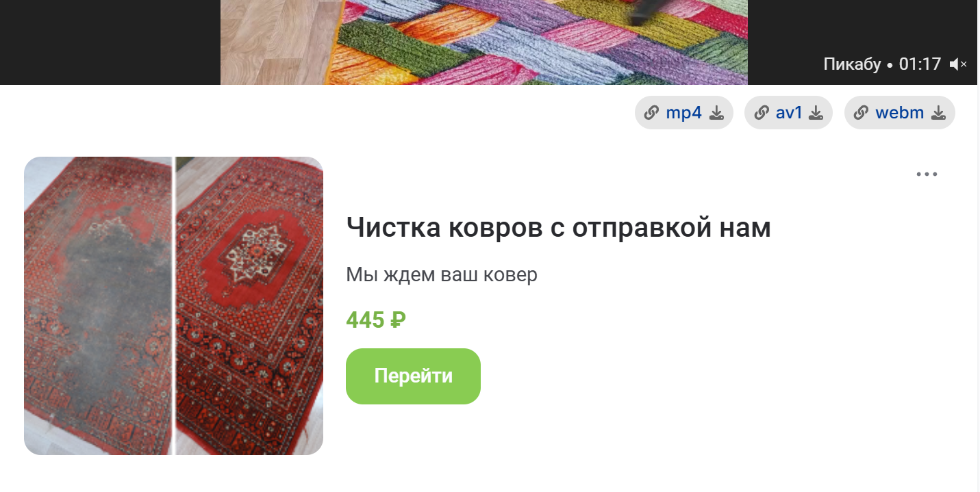Click the green Перейти button
The width and height of the screenshot is (980, 492).
point(413,376)
